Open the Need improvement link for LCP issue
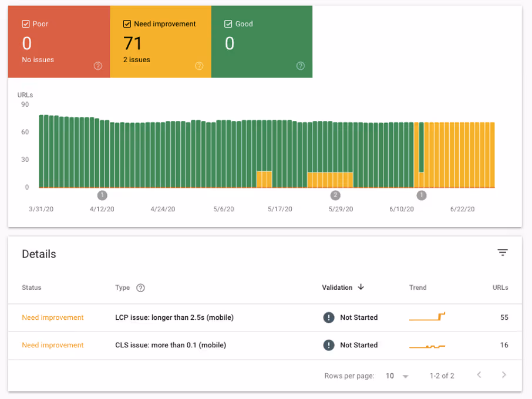Viewport: 532px width, 399px height. (x=53, y=317)
